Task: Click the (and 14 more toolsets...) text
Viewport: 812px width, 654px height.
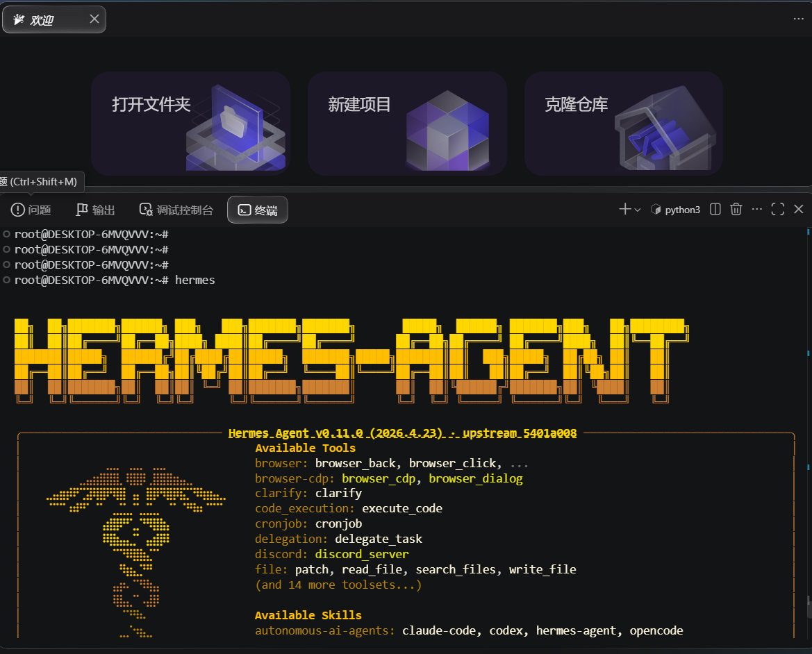Action: (339, 585)
